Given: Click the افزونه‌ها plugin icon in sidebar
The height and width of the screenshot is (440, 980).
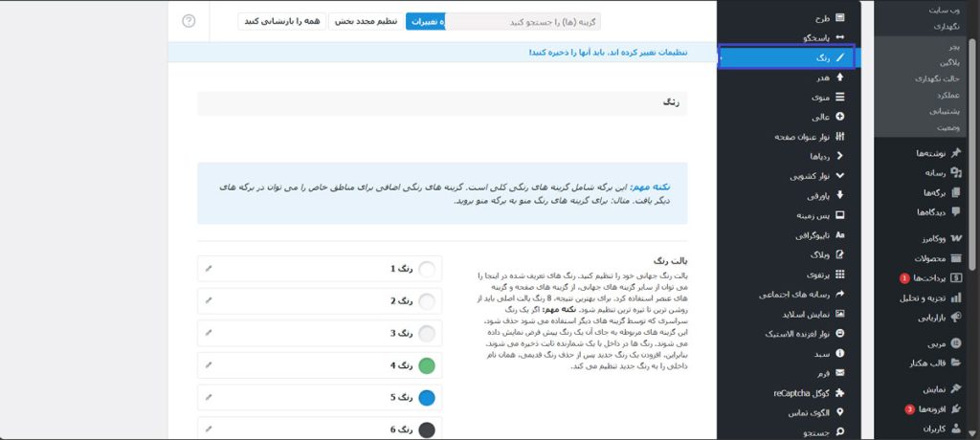Looking at the screenshot, I should (x=955, y=408).
